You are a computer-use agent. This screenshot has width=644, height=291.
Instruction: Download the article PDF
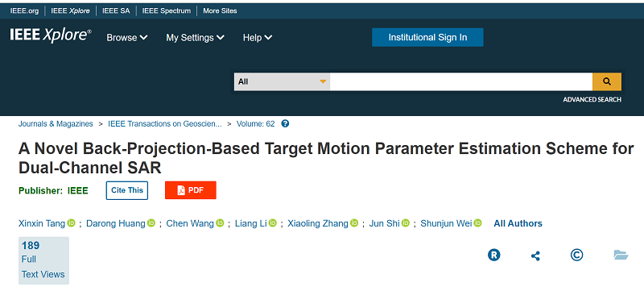pyautogui.click(x=191, y=190)
